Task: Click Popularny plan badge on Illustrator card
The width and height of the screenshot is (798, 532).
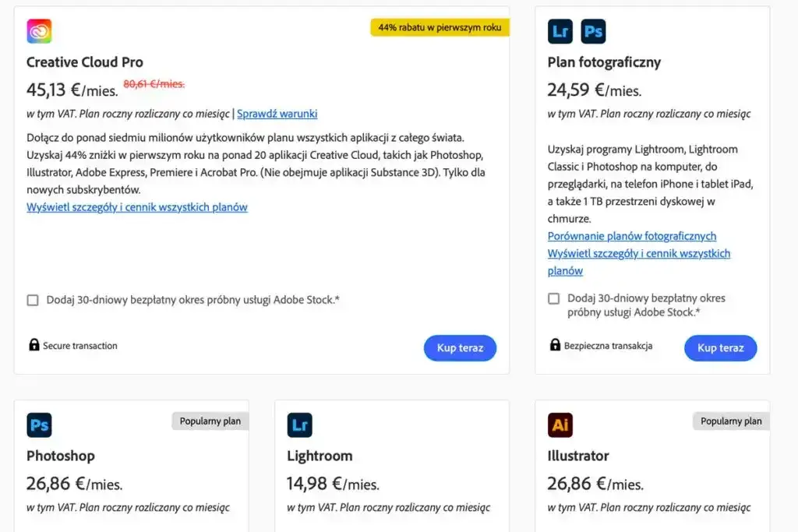Action: tap(730, 421)
